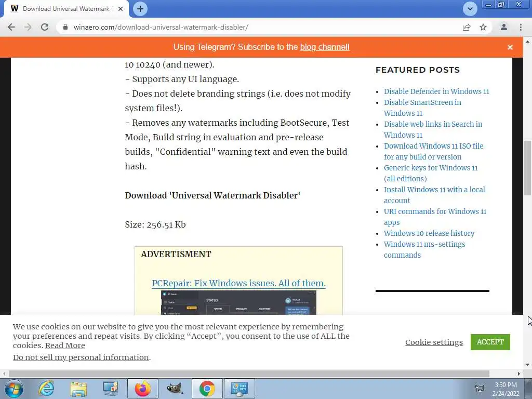Click the PCRepair ad screenshot thumbnail
532x399 pixels.
point(238,303)
